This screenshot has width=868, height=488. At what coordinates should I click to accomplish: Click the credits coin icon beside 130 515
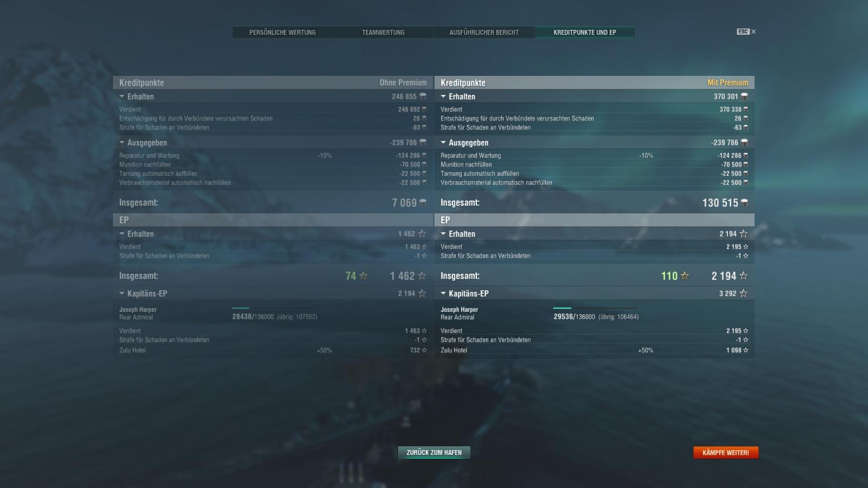744,203
